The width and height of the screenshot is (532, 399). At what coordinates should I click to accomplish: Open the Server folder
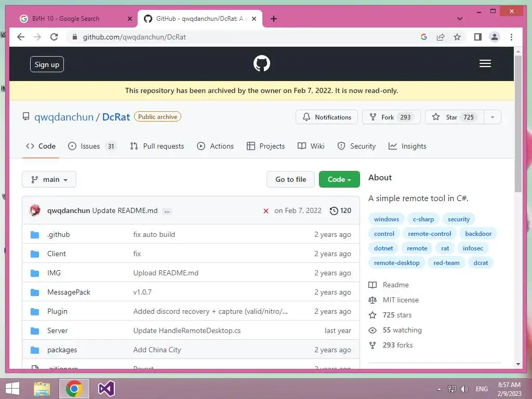pyautogui.click(x=57, y=330)
